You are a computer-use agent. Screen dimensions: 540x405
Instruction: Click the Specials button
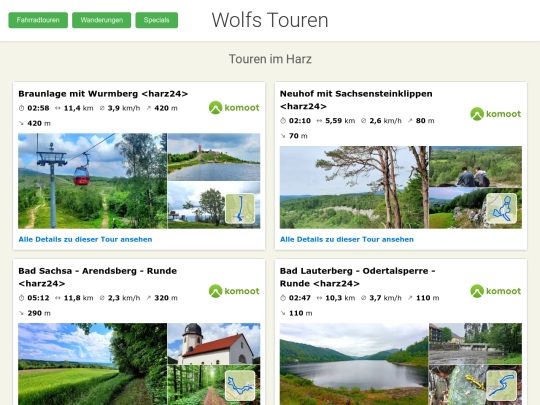point(157,20)
